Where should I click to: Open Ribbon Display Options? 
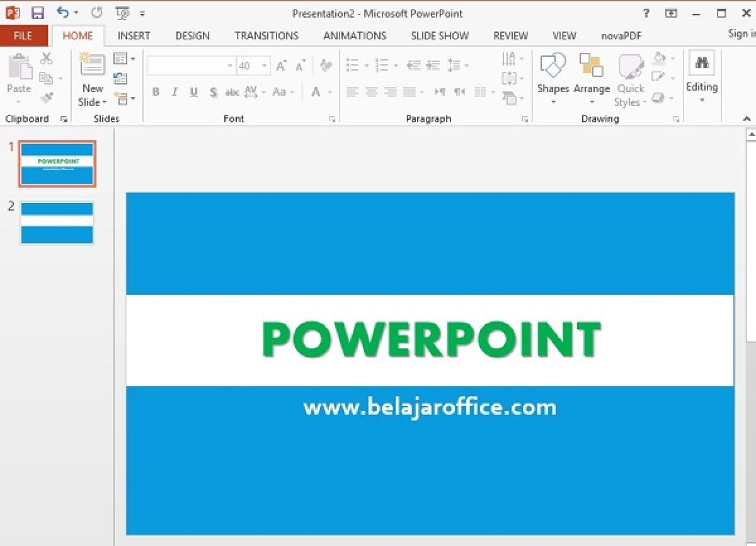tap(672, 13)
